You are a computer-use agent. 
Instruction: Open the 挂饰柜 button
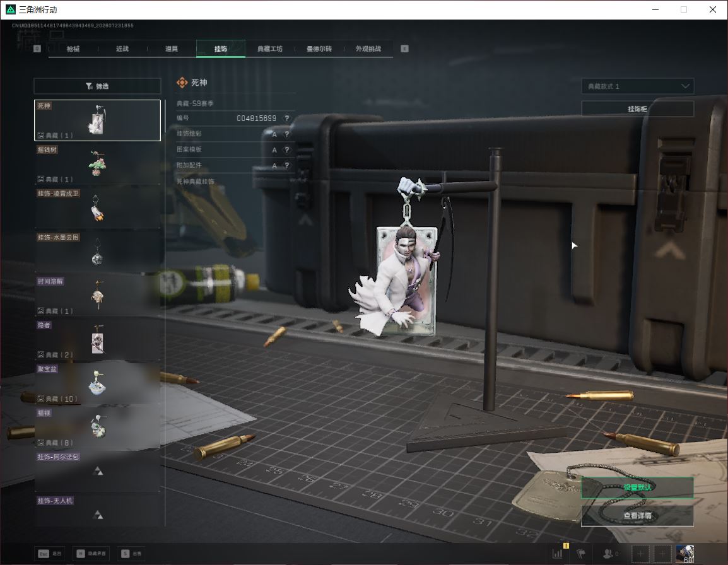(637, 109)
